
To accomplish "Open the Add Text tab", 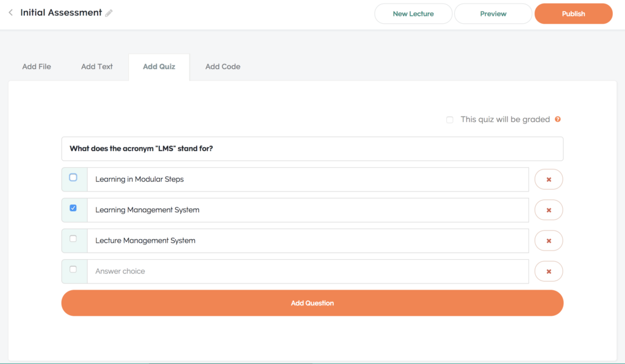I will [97, 66].
